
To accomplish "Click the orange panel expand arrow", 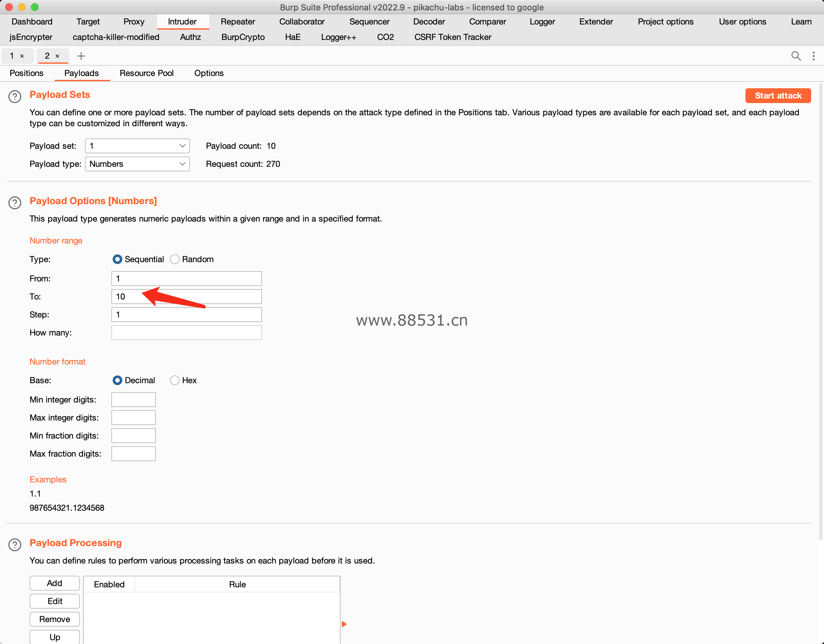I will [344, 624].
